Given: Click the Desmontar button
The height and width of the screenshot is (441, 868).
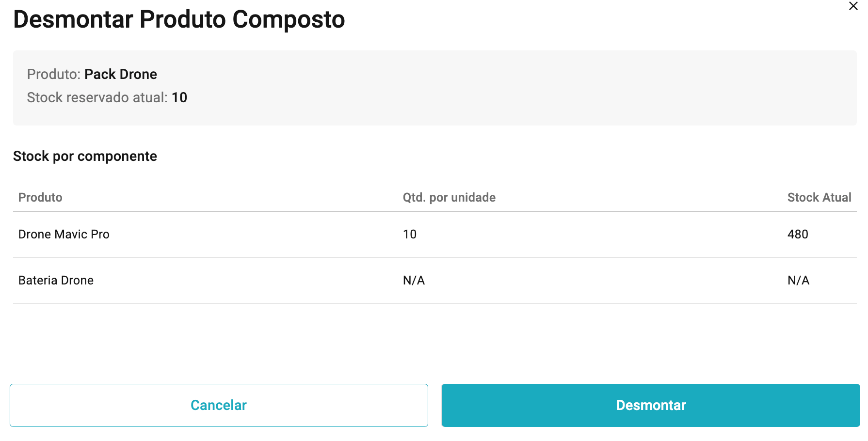Looking at the screenshot, I should point(651,405).
